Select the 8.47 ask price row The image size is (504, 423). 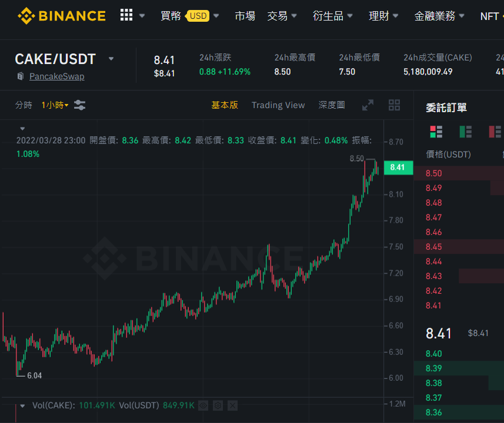(459, 217)
